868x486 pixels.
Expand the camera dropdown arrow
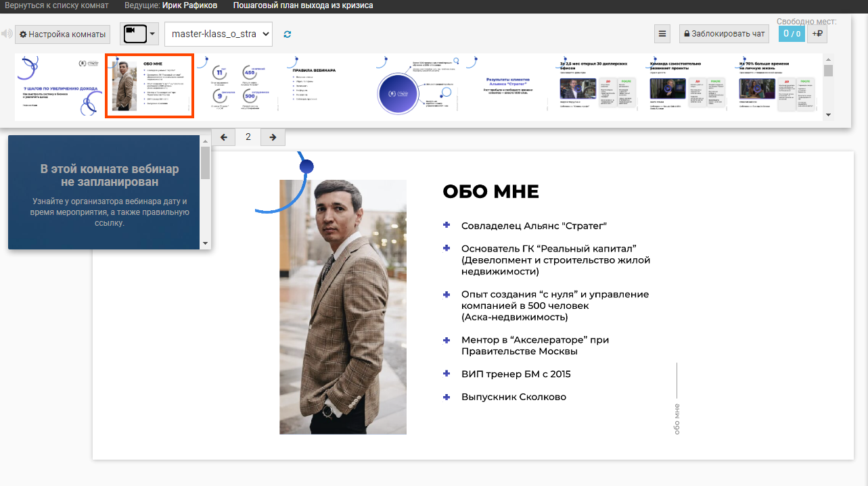point(153,34)
